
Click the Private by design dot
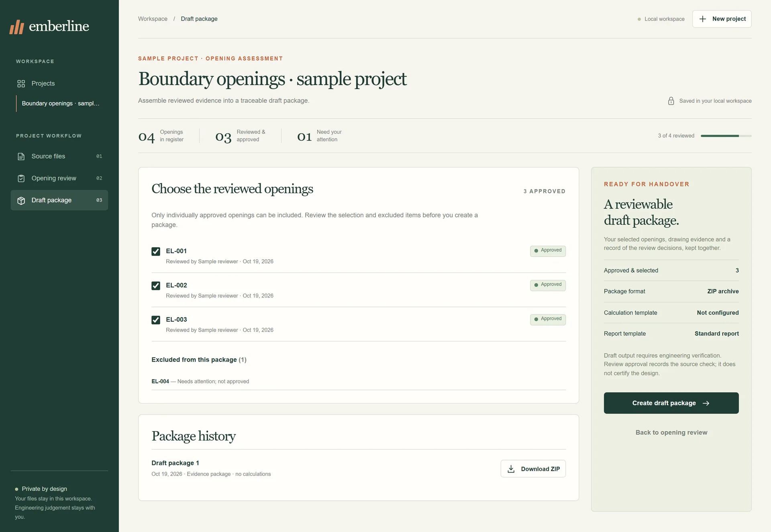(16, 489)
